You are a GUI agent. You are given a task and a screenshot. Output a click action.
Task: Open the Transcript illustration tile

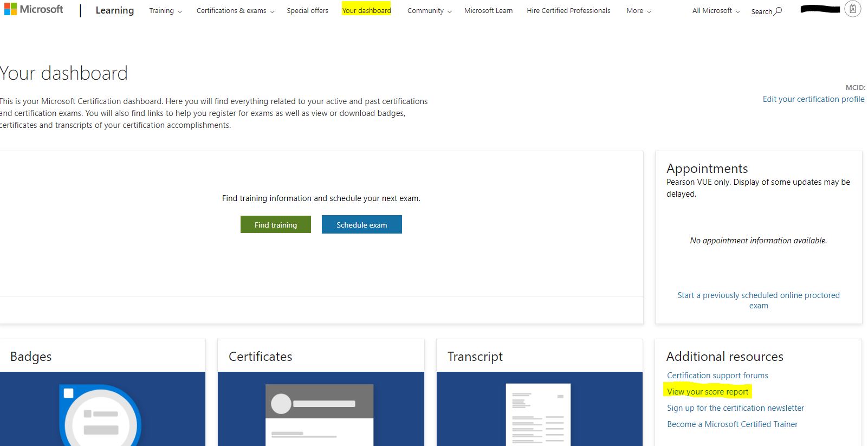pyautogui.click(x=539, y=409)
